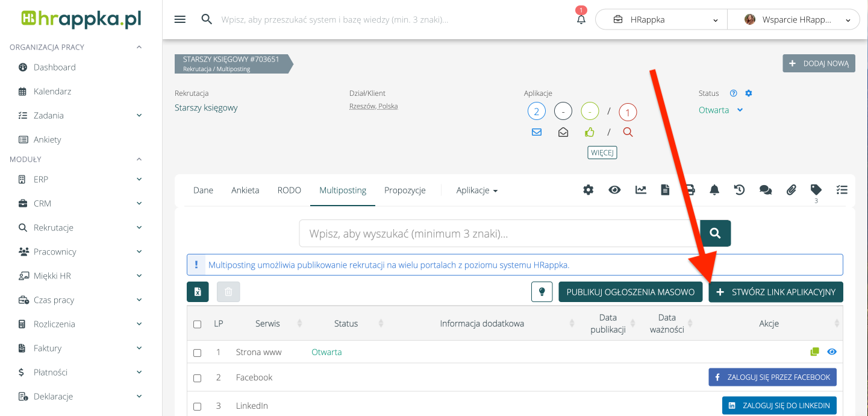Export table using the Excel icon
This screenshot has height=416, width=868.
pyautogui.click(x=198, y=292)
